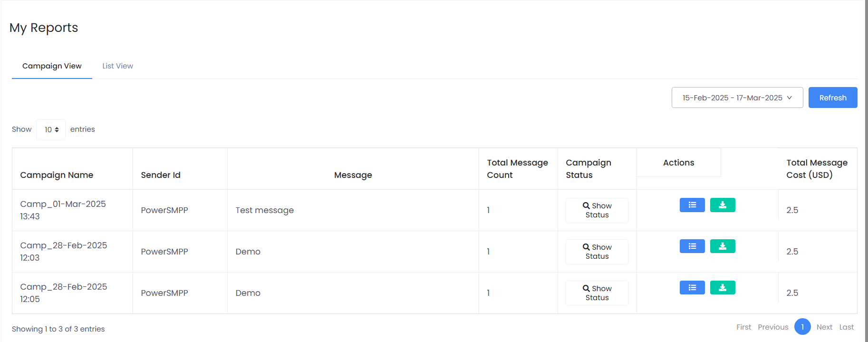
Task: Click the Next pagination link
Action: coord(824,327)
